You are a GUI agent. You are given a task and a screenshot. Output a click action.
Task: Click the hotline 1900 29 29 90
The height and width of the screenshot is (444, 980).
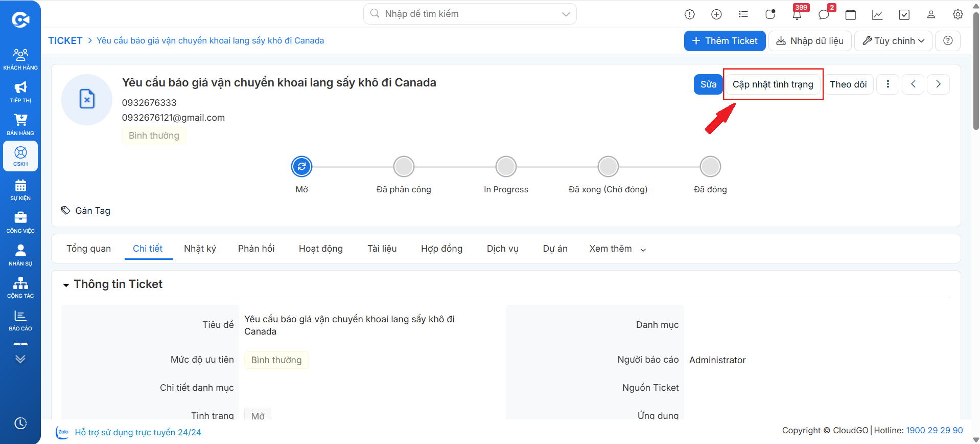(934, 431)
